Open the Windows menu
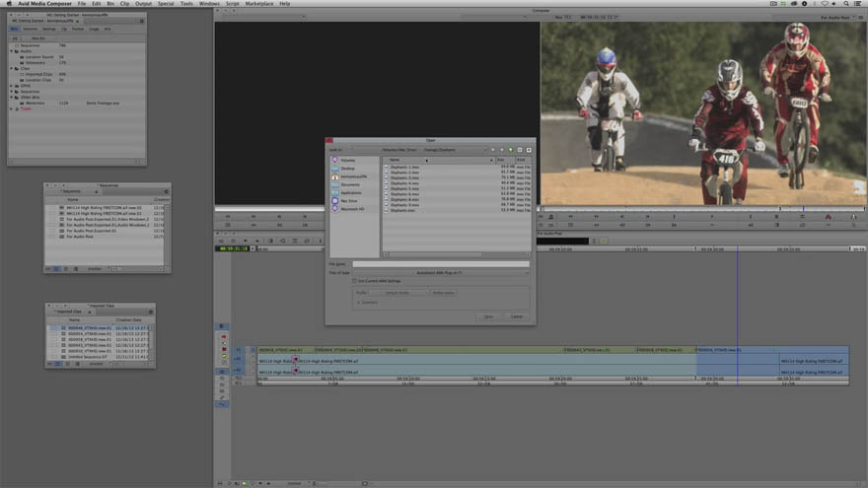The width and height of the screenshot is (868, 488). (x=209, y=3)
